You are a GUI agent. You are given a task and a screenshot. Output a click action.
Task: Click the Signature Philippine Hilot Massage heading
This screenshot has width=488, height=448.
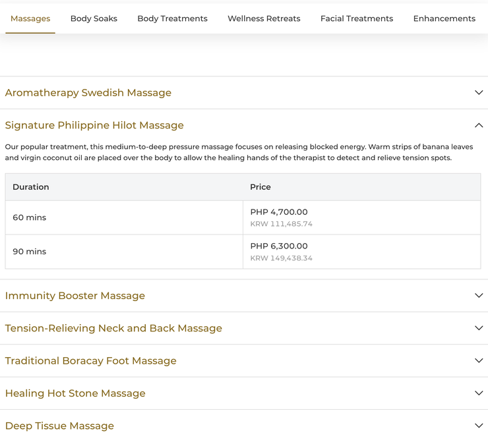(x=94, y=125)
